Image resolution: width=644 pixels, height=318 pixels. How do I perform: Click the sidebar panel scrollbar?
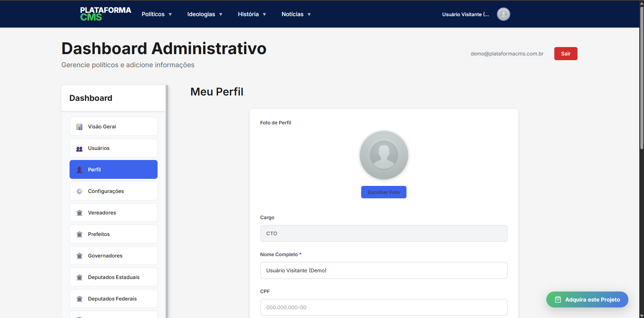tap(167, 202)
